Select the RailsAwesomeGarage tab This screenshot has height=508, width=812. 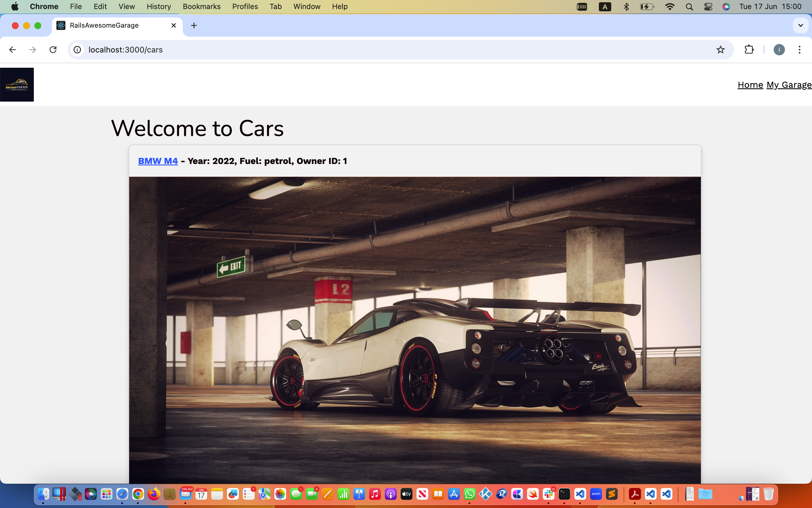[x=117, y=25]
